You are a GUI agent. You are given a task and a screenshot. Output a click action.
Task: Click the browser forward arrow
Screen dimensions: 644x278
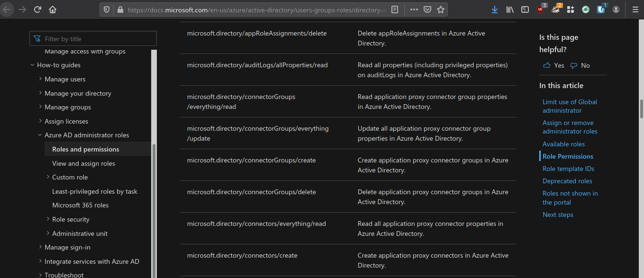[x=22, y=9]
